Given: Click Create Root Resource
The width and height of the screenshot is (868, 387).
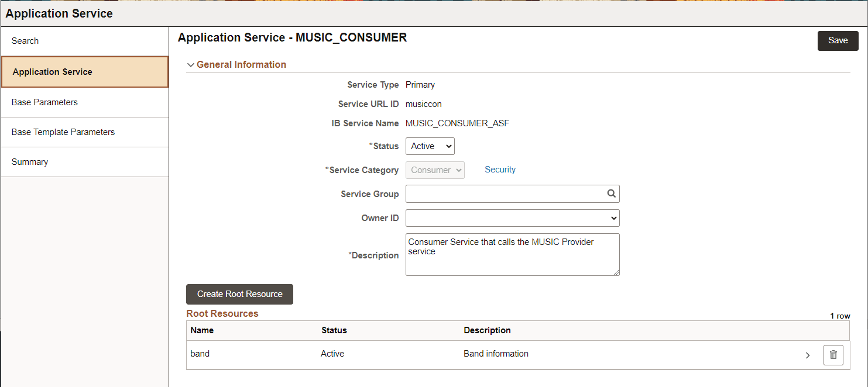Looking at the screenshot, I should pyautogui.click(x=239, y=294).
